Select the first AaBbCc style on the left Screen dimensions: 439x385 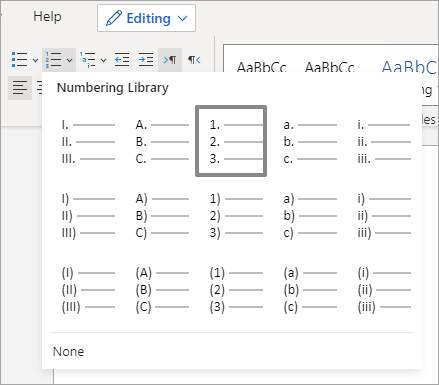tap(262, 66)
